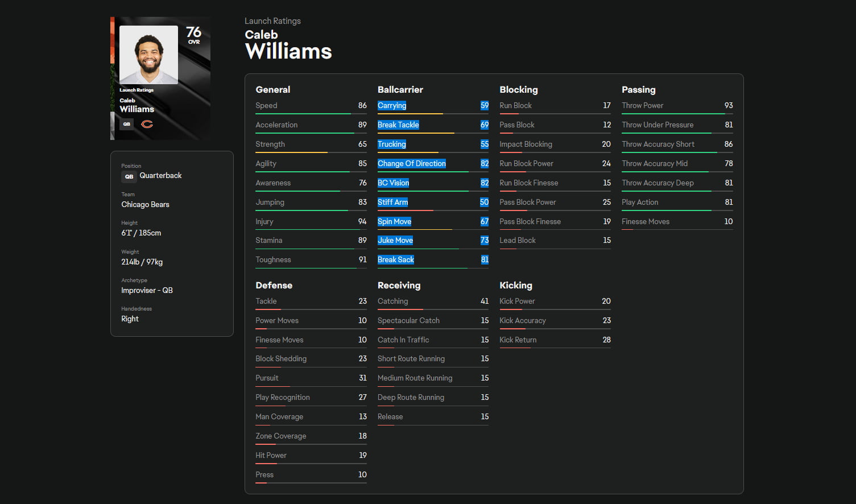Click the Launch Ratings label

(273, 20)
